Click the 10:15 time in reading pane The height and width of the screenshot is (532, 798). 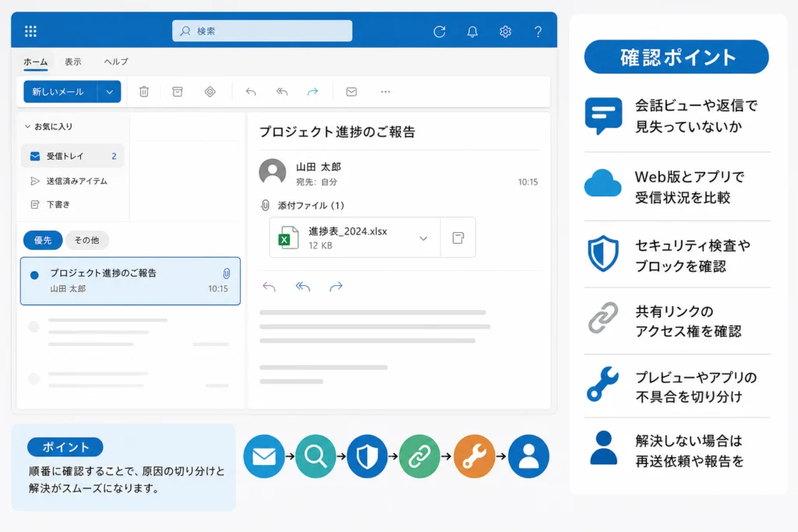click(528, 182)
